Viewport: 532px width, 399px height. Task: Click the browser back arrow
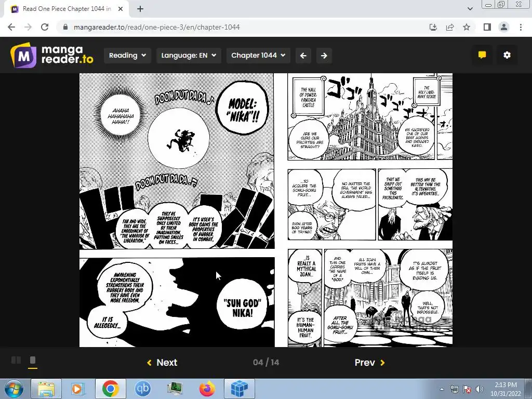[x=11, y=27]
